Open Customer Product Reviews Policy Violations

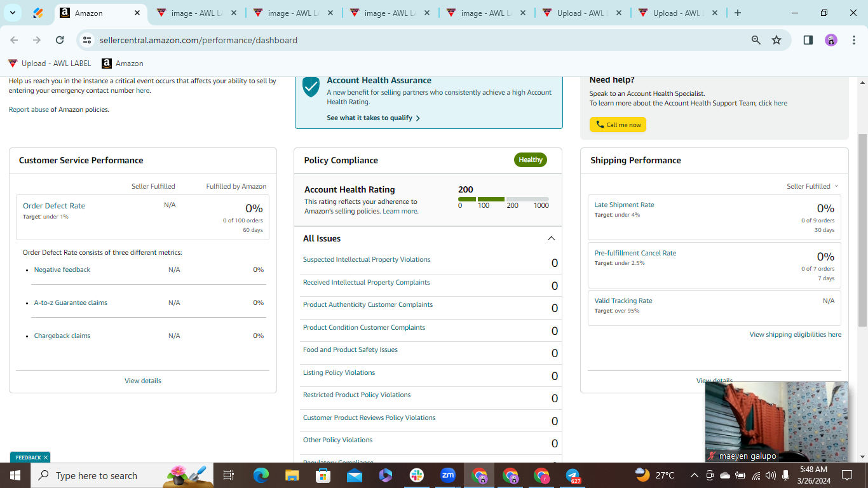click(369, 417)
